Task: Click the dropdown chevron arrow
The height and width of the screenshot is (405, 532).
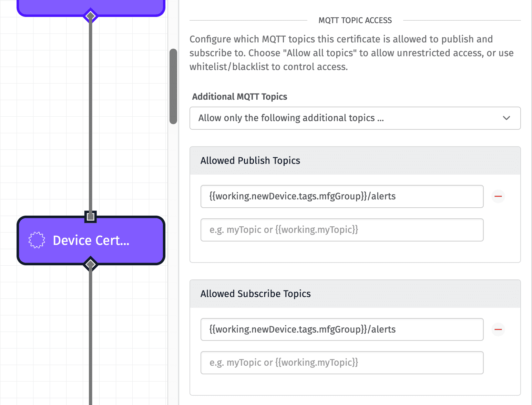Action: [x=506, y=118]
